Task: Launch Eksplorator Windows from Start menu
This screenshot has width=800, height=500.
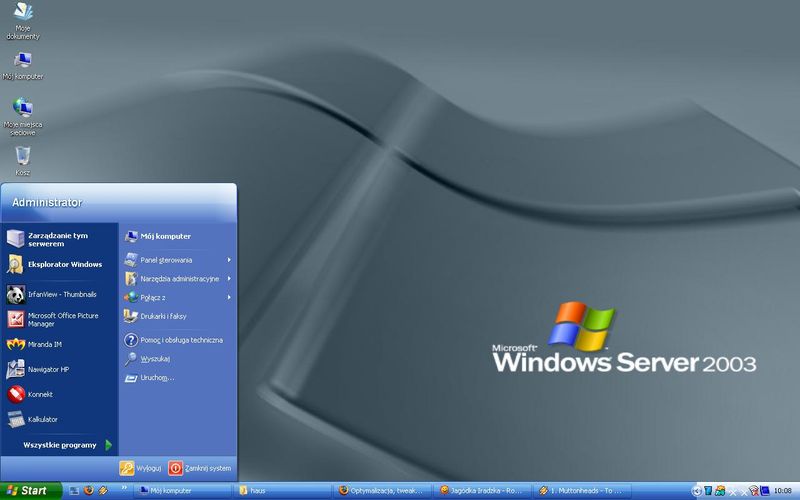Action: [x=59, y=264]
